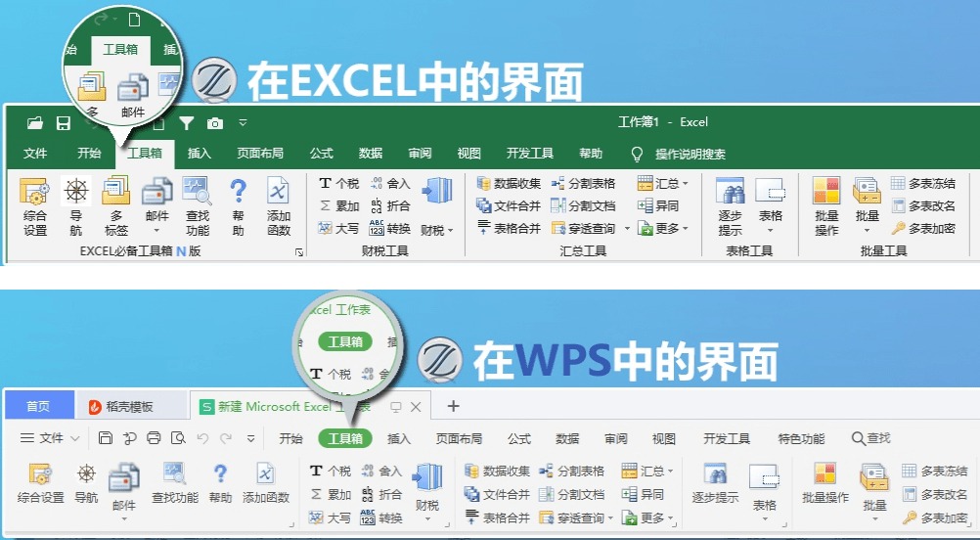Expand 汇总 dropdown in Excel ribbon
The width and height of the screenshot is (980, 540).
[x=685, y=184]
